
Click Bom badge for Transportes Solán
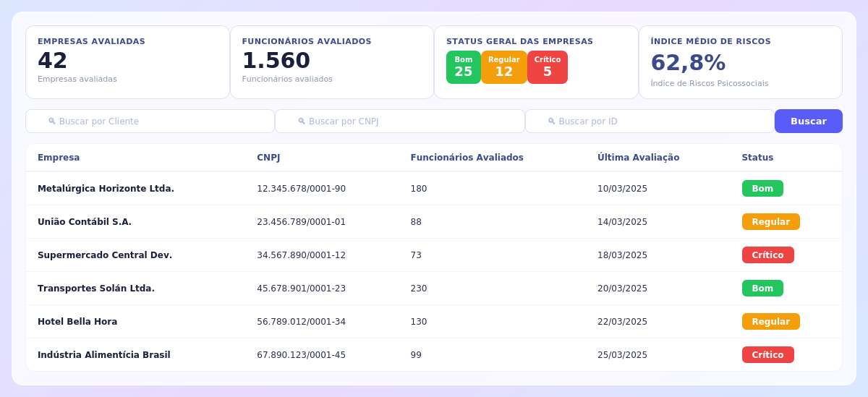(x=762, y=289)
